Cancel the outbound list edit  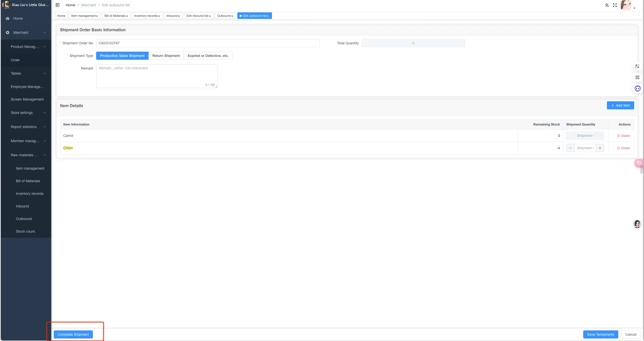631,334
